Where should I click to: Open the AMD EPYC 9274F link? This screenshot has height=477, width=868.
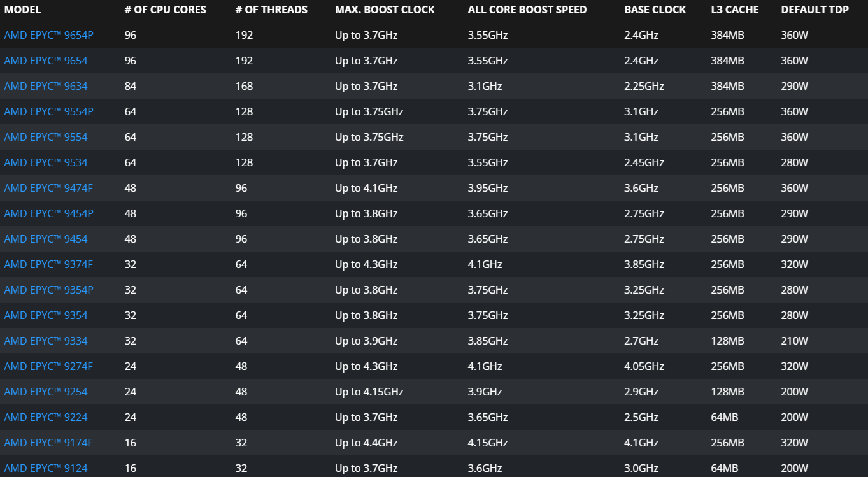[48, 366]
